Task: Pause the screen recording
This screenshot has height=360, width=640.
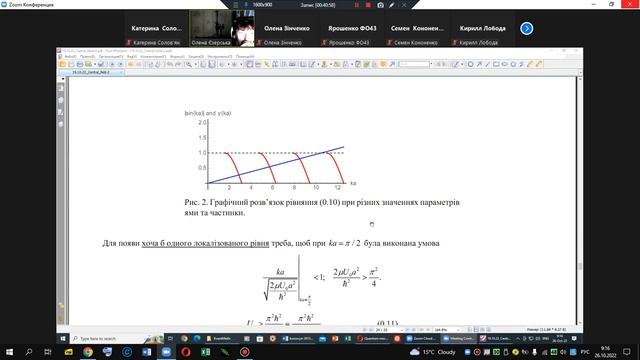Action: tap(357, 5)
